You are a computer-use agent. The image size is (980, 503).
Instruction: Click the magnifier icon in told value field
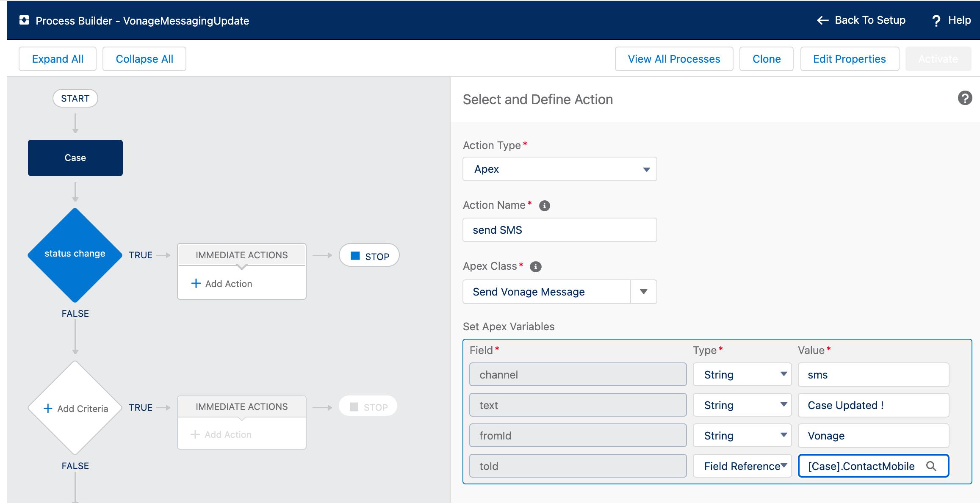coord(931,466)
